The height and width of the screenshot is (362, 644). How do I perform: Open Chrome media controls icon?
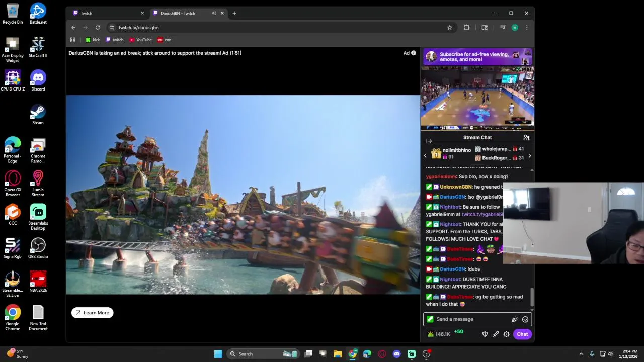(x=503, y=28)
